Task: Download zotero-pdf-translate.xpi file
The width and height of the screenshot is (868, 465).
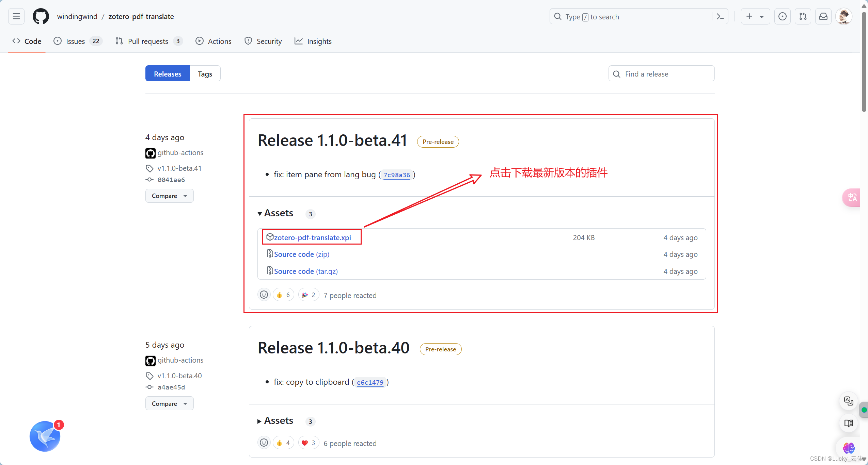Action: coord(312,237)
